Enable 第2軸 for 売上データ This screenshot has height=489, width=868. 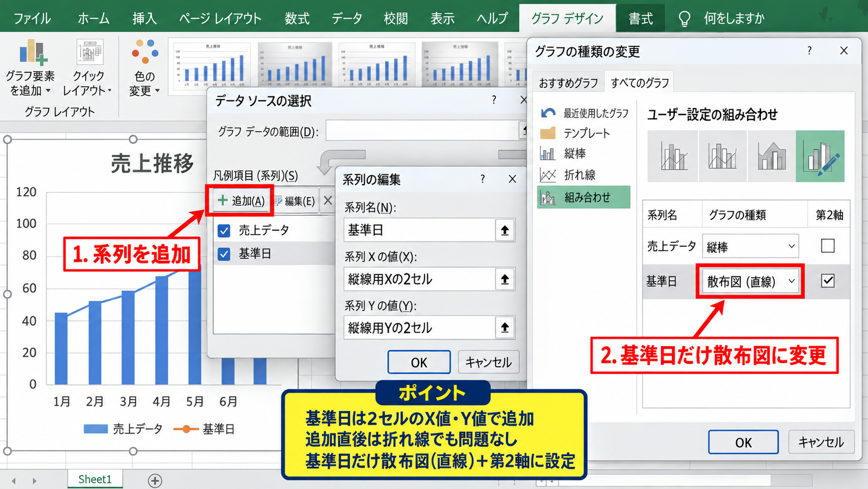828,245
